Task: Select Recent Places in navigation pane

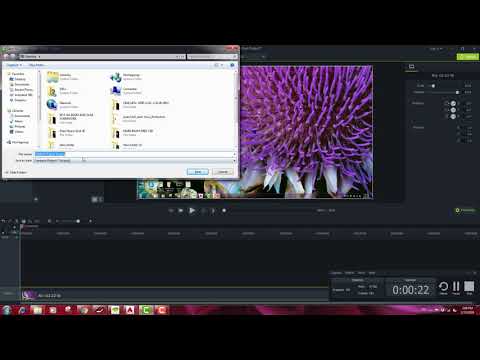Action: (21, 90)
